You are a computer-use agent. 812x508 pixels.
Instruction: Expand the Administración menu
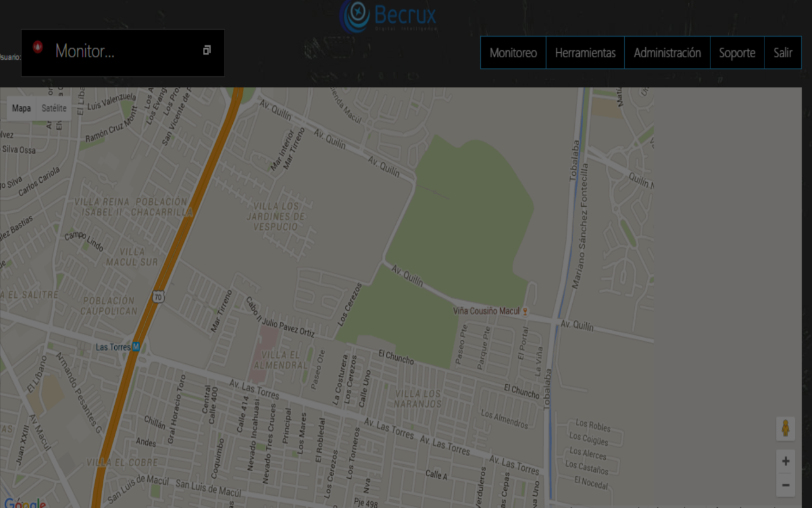point(667,53)
